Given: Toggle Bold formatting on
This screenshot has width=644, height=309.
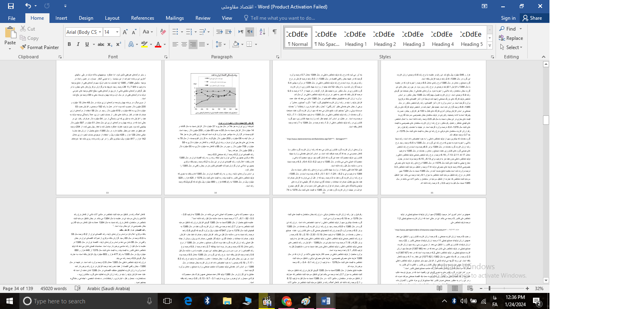Looking at the screenshot, I should pos(69,44).
